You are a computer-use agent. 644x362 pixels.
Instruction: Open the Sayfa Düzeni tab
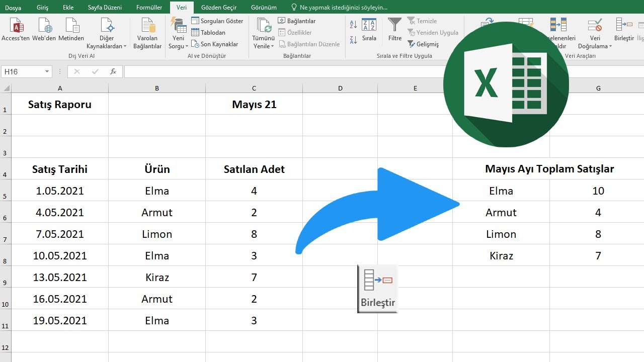pyautogui.click(x=105, y=8)
